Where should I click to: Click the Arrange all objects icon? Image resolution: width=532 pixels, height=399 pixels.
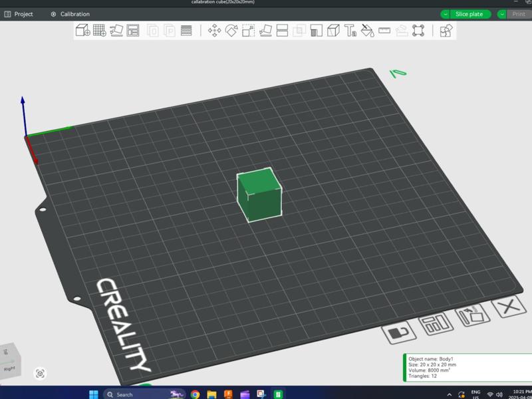[133, 30]
